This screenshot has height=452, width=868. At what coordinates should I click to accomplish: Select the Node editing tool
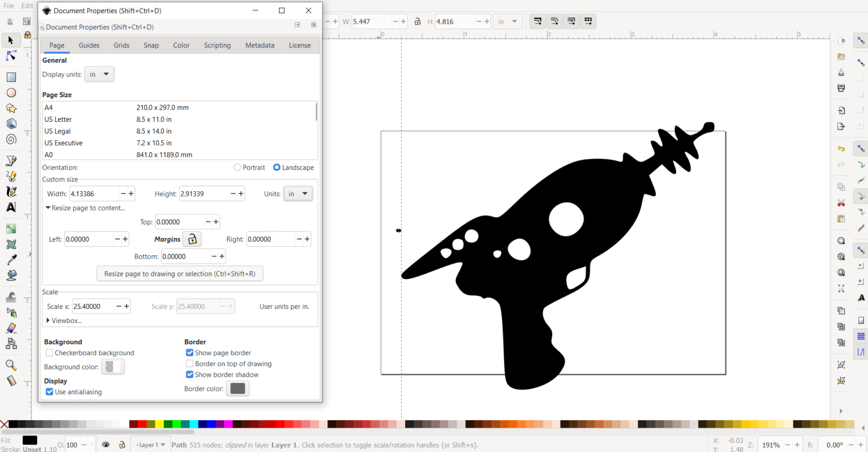coord(11,55)
